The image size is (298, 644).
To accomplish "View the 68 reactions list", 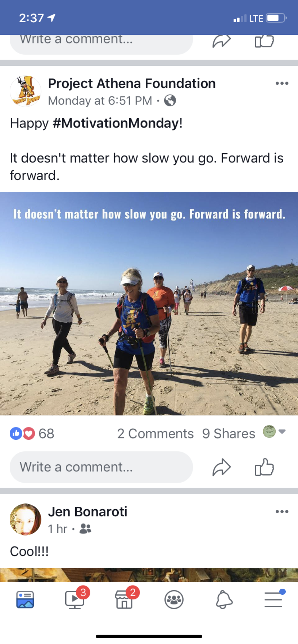I will (x=32, y=434).
